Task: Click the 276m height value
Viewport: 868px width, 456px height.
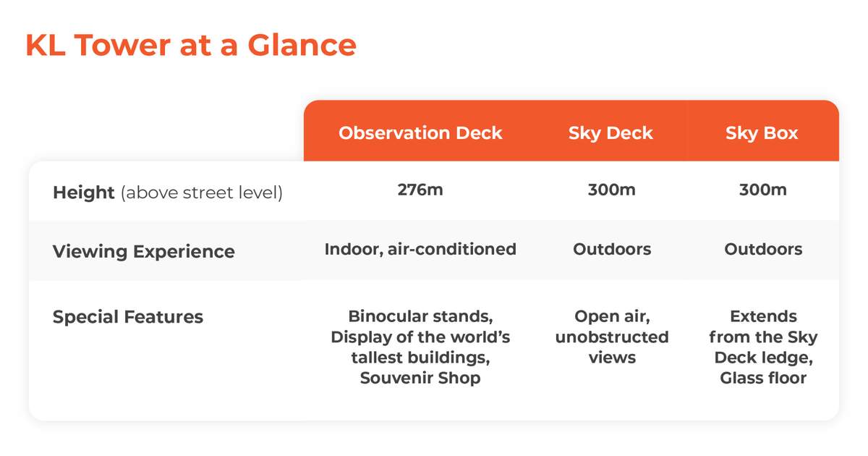Action: 420,190
